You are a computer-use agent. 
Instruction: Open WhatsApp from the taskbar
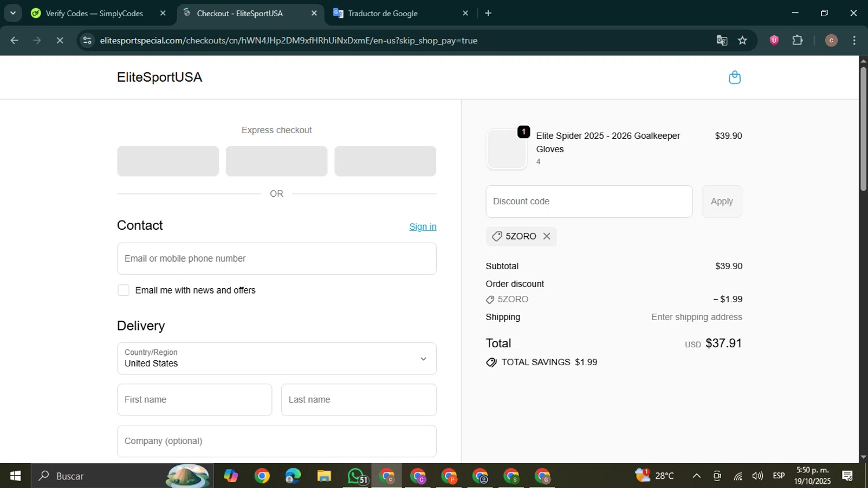tap(355, 476)
